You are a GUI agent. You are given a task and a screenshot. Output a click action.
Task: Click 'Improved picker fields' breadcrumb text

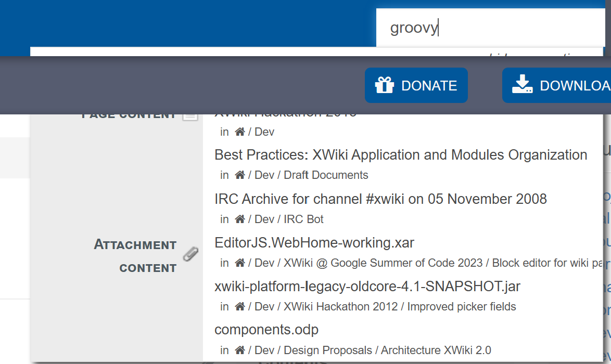click(x=461, y=307)
